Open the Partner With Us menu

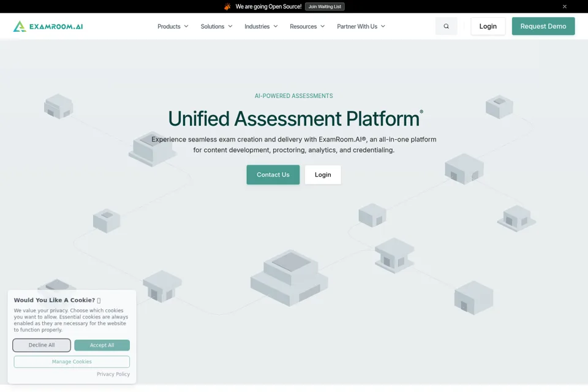pos(361,26)
